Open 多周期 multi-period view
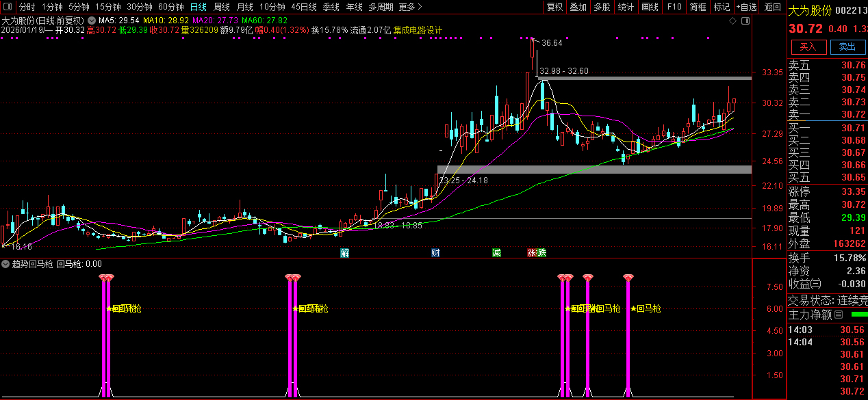Viewport: 868px width, 400px height. tap(381, 7)
